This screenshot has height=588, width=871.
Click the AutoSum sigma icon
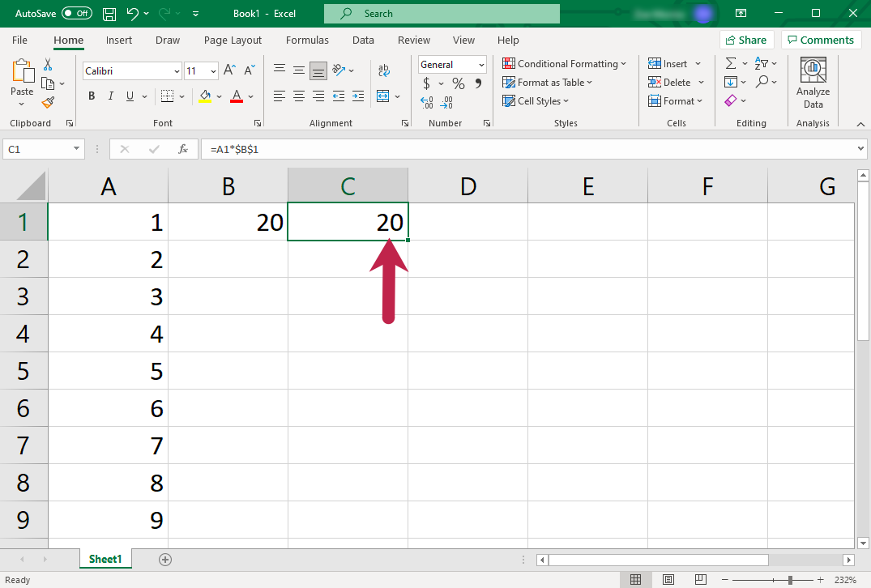(x=731, y=63)
